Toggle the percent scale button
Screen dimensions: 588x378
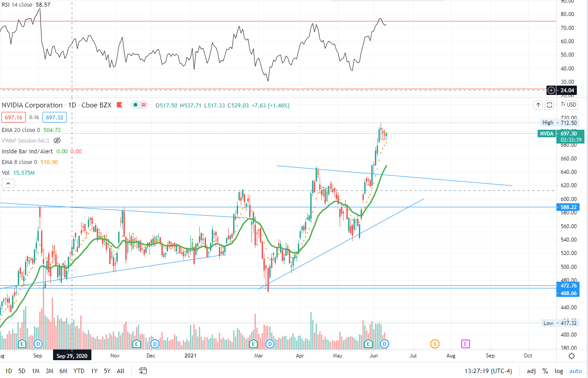click(x=545, y=370)
